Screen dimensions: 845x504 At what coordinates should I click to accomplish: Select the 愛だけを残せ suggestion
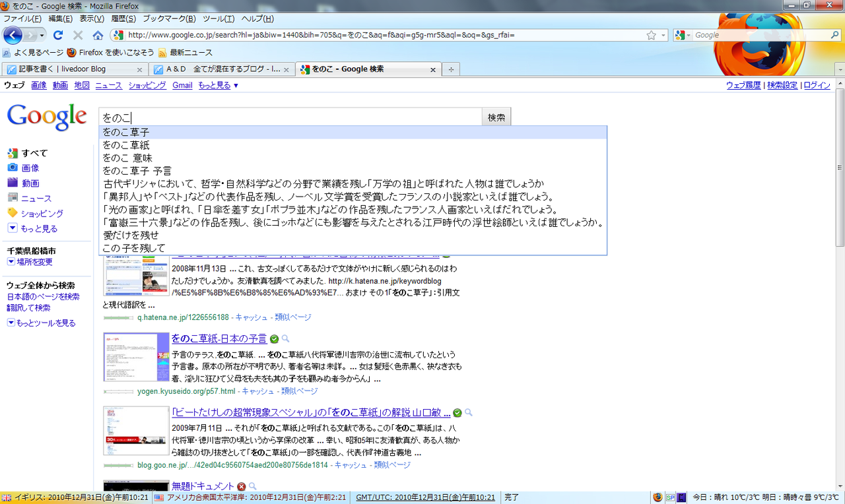[353, 235]
